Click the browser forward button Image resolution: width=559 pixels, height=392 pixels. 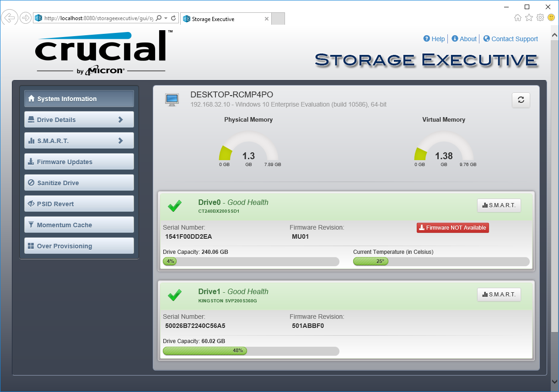point(26,18)
